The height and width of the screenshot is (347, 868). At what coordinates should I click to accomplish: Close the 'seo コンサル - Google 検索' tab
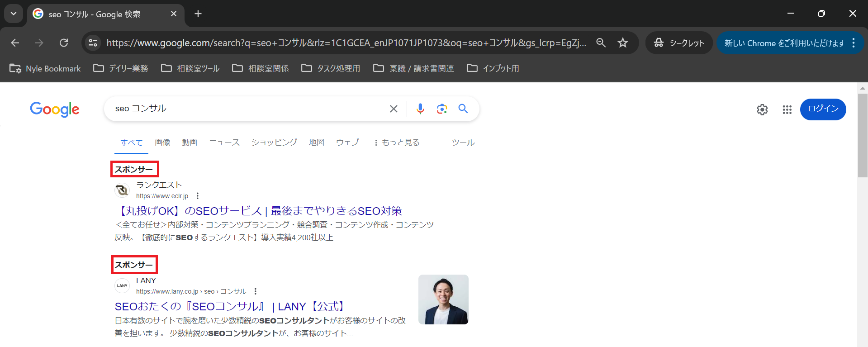click(174, 14)
